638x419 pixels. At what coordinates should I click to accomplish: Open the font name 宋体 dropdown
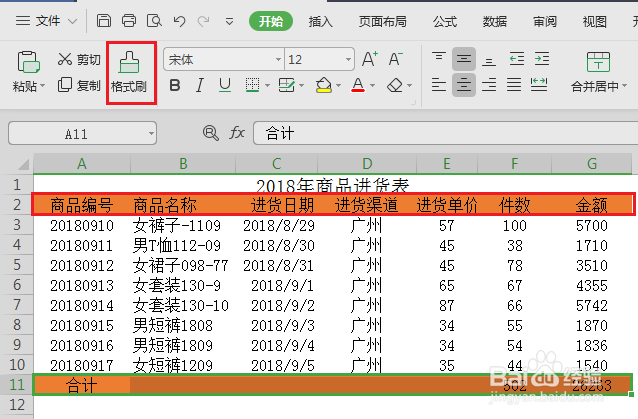coord(278,60)
